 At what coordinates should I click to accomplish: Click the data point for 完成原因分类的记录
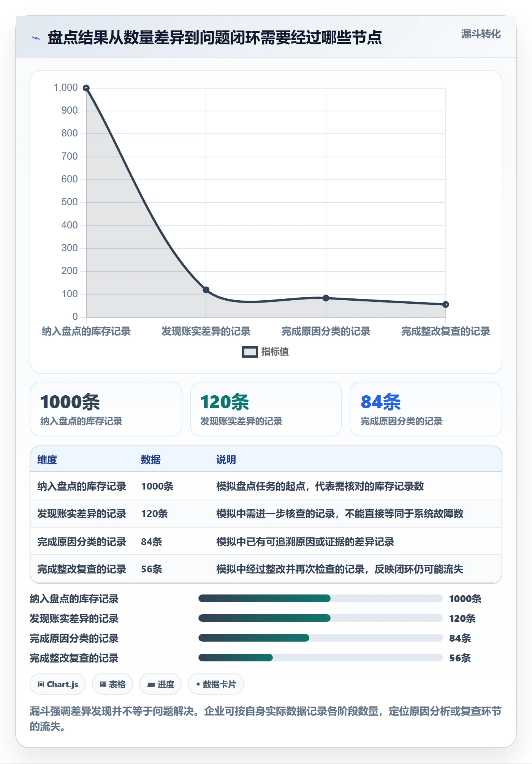[x=326, y=298]
